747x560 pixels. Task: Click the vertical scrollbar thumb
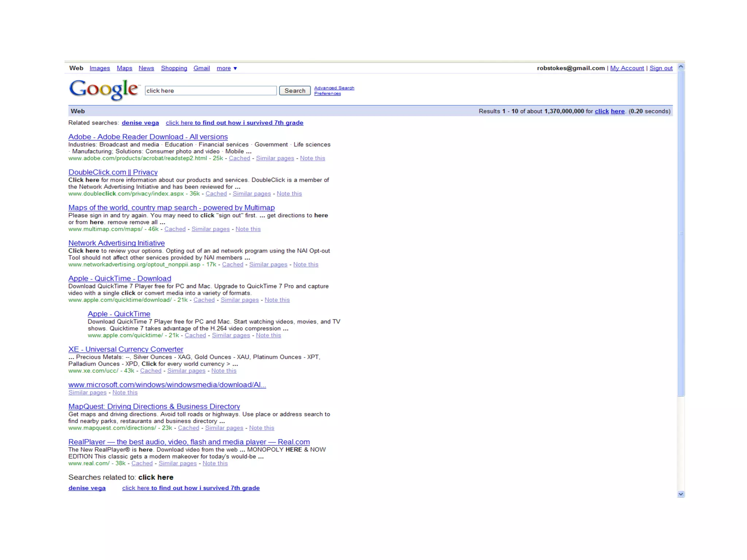(681, 233)
